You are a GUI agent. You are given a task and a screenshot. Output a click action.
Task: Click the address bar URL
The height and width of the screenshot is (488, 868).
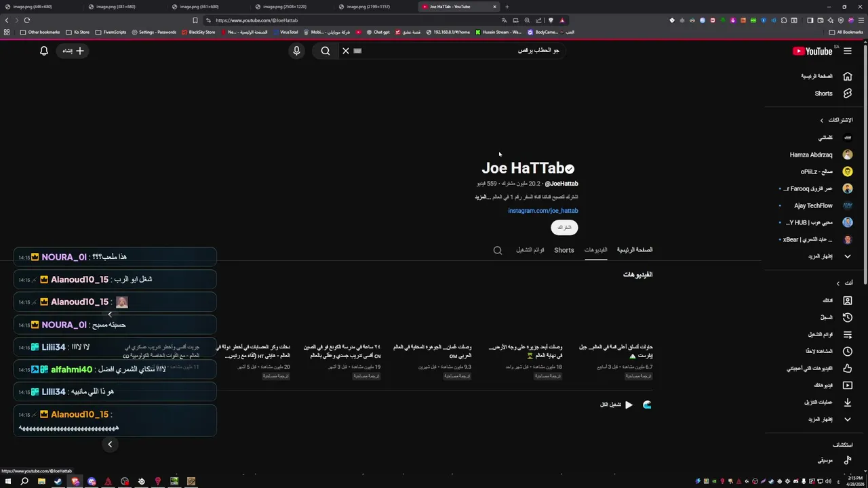[256, 20]
